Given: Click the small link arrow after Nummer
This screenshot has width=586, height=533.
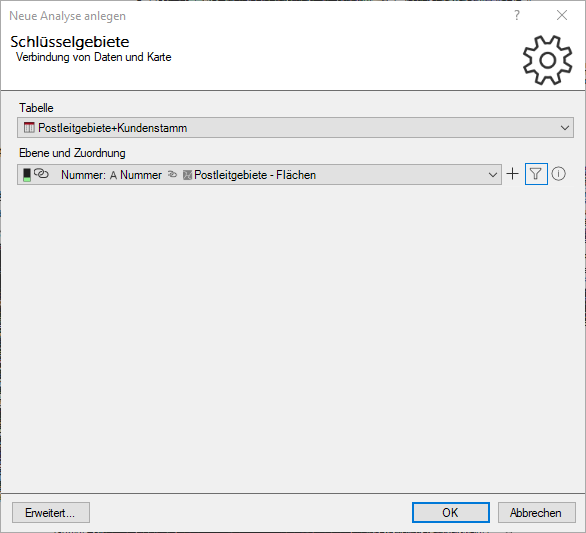Looking at the screenshot, I should pyautogui.click(x=172, y=174).
